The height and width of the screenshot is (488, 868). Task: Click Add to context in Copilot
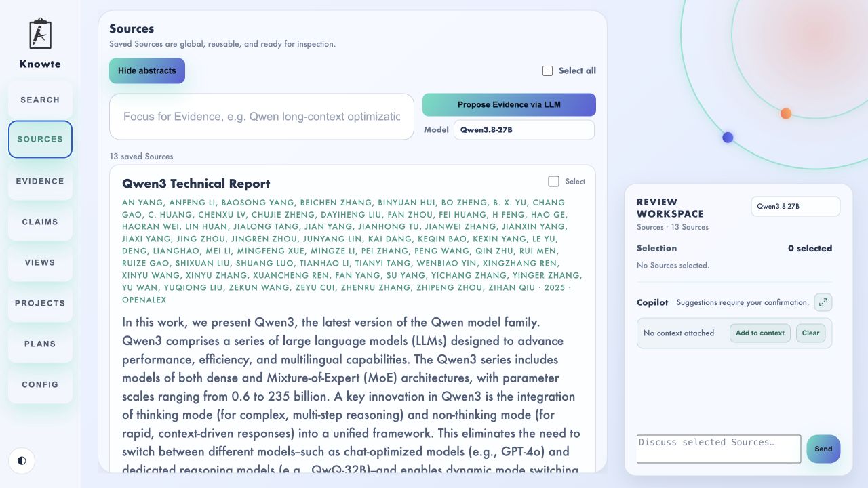[x=760, y=333]
